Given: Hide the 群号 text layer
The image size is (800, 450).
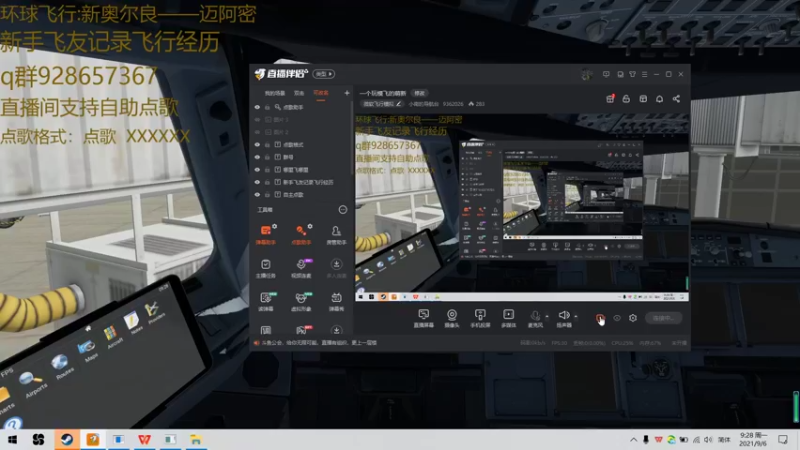Looking at the screenshot, I should pyautogui.click(x=257, y=157).
